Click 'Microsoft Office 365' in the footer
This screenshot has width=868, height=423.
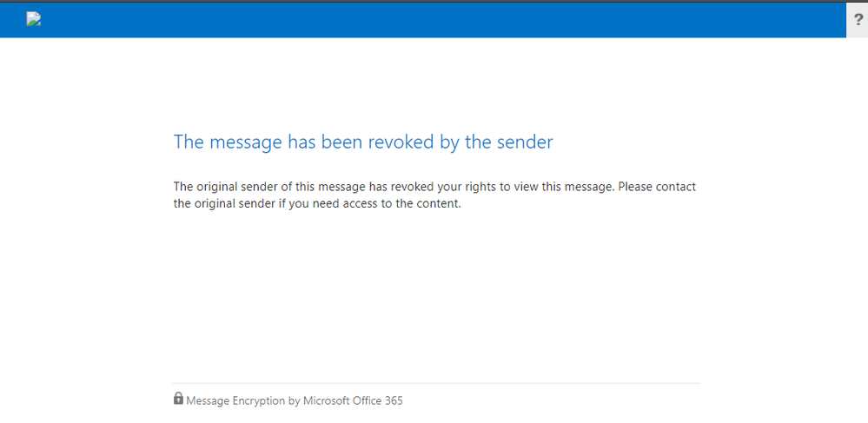(353, 401)
